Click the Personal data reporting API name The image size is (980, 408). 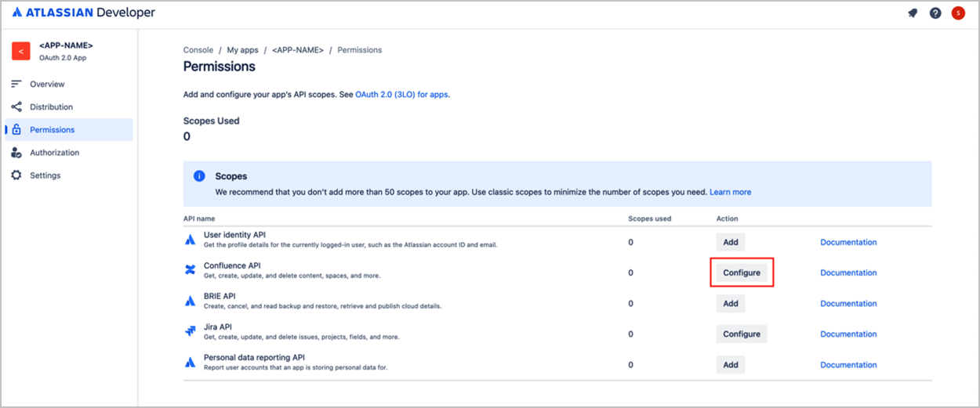tap(254, 357)
